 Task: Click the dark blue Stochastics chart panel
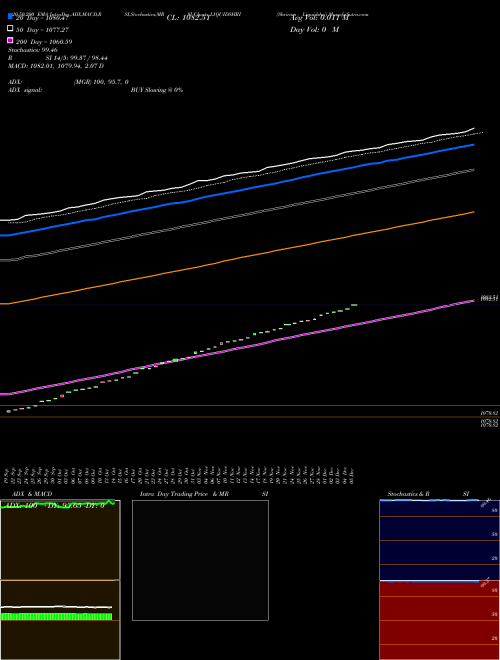pyautogui.click(x=439, y=540)
